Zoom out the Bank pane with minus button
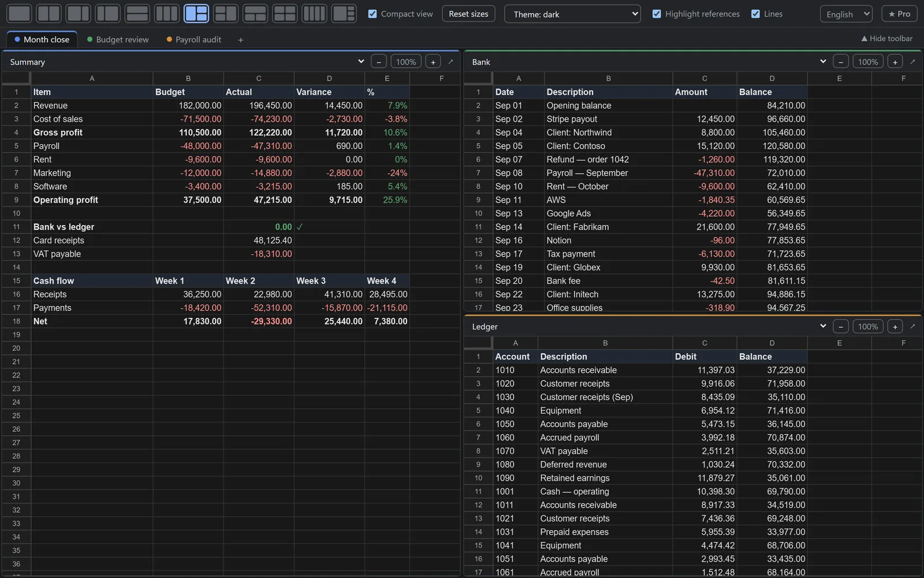The image size is (924, 578). tap(841, 61)
